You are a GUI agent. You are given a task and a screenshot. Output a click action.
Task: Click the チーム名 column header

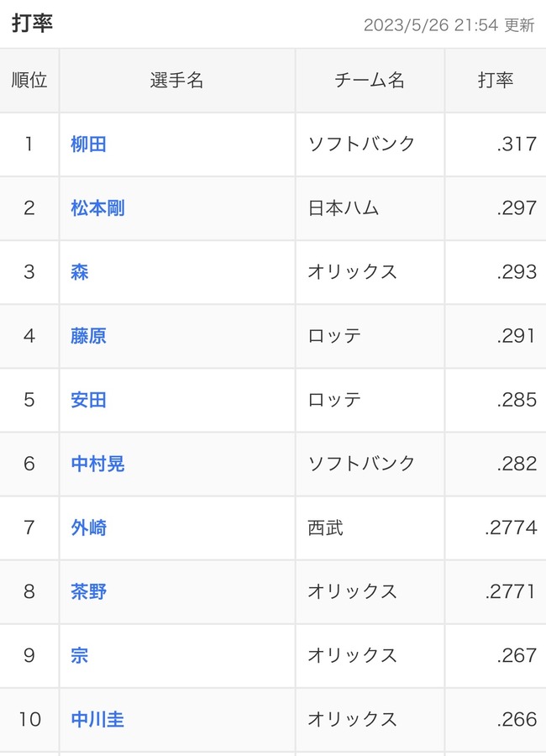point(370,80)
